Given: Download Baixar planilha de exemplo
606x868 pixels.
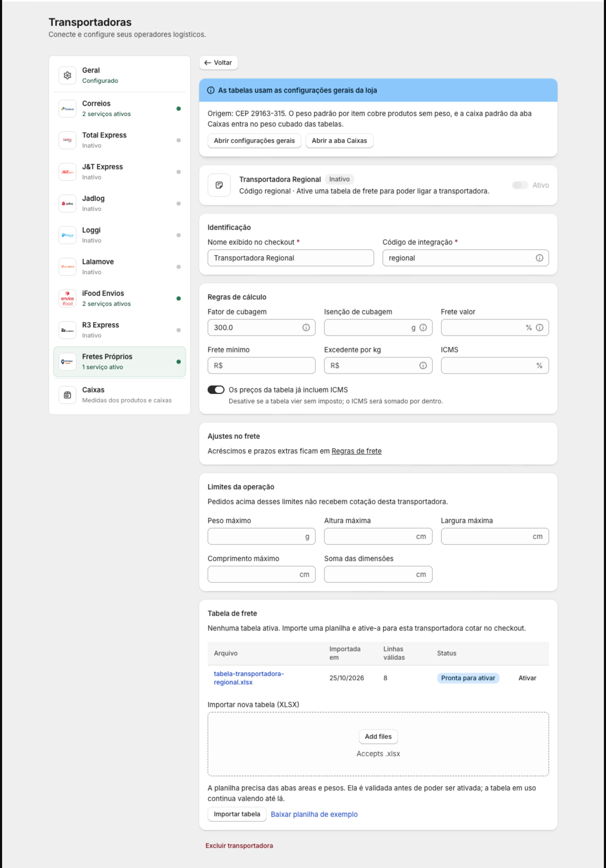Looking at the screenshot, I should pyautogui.click(x=314, y=814).
